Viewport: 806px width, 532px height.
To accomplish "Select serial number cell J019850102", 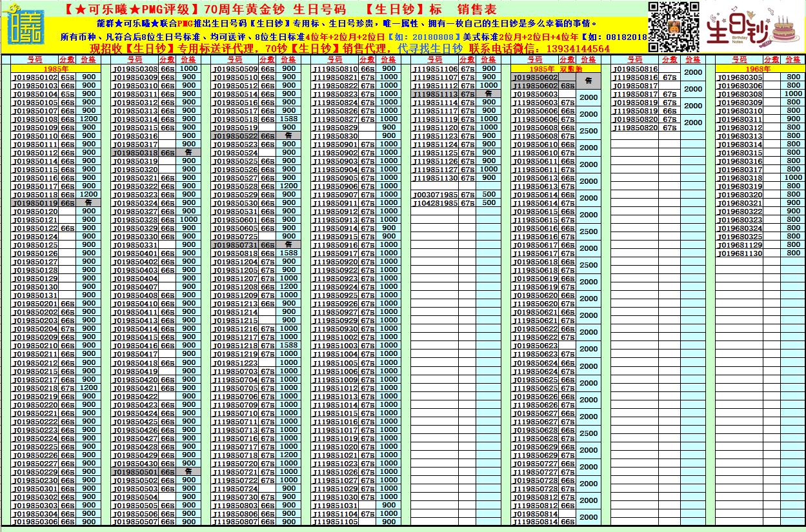I will click(x=35, y=77).
